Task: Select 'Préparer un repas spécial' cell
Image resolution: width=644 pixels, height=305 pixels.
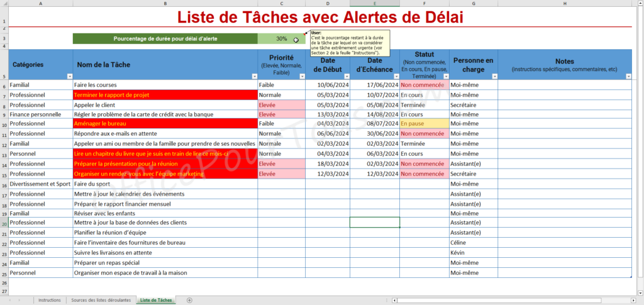Action: point(165,262)
